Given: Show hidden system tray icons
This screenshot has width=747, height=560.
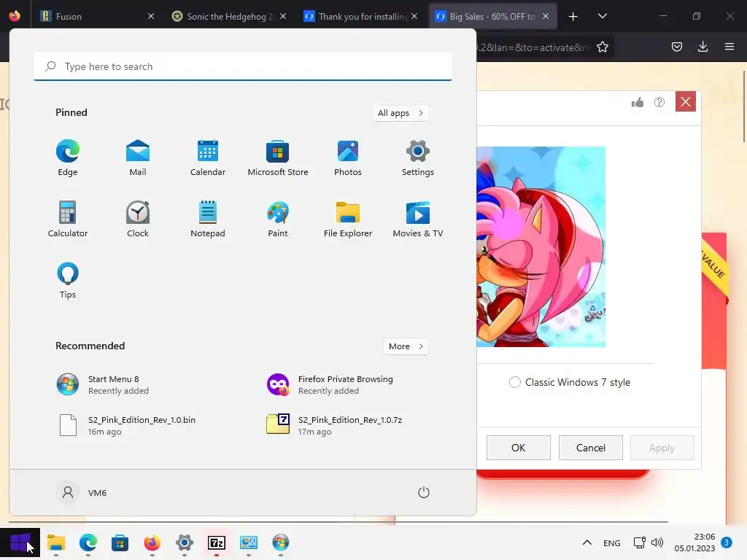Looking at the screenshot, I should click(x=587, y=542).
